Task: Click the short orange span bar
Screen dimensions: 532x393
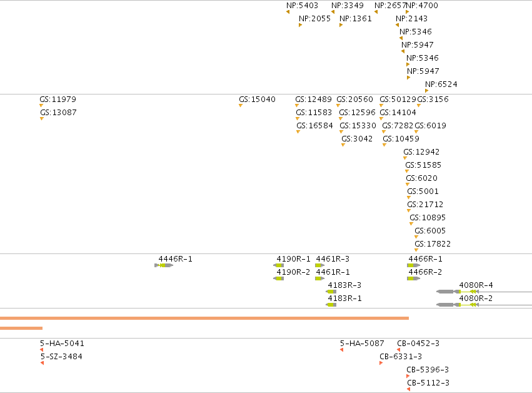Action: (x=21, y=328)
